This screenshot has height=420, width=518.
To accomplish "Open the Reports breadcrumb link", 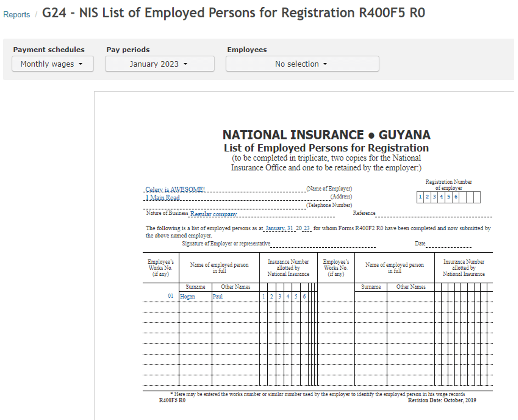I will [17, 15].
